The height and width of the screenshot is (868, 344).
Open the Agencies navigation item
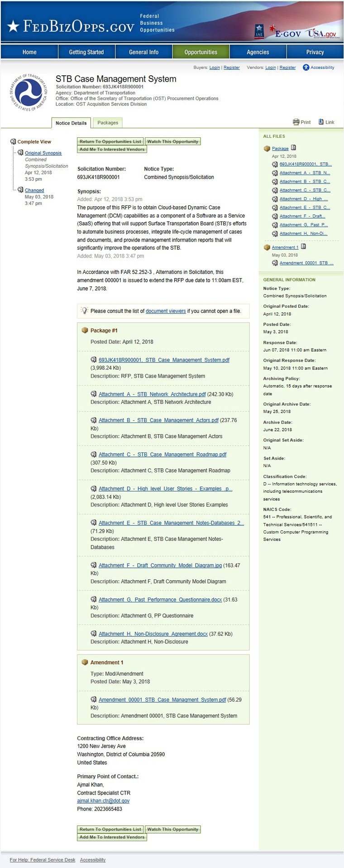(x=258, y=52)
